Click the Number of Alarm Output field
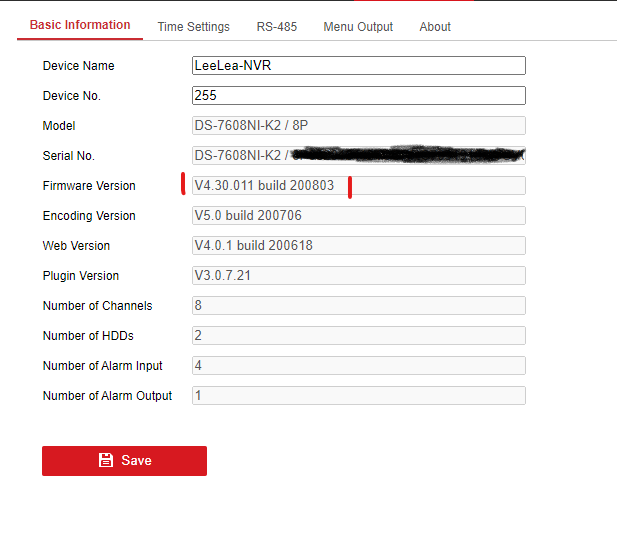Screen dimensions: 617x546 tap(358, 396)
